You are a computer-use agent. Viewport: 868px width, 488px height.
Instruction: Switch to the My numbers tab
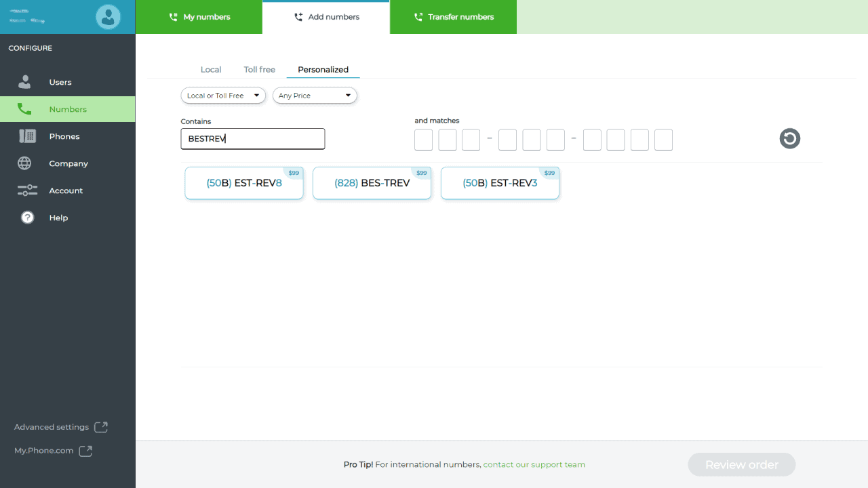tap(199, 17)
